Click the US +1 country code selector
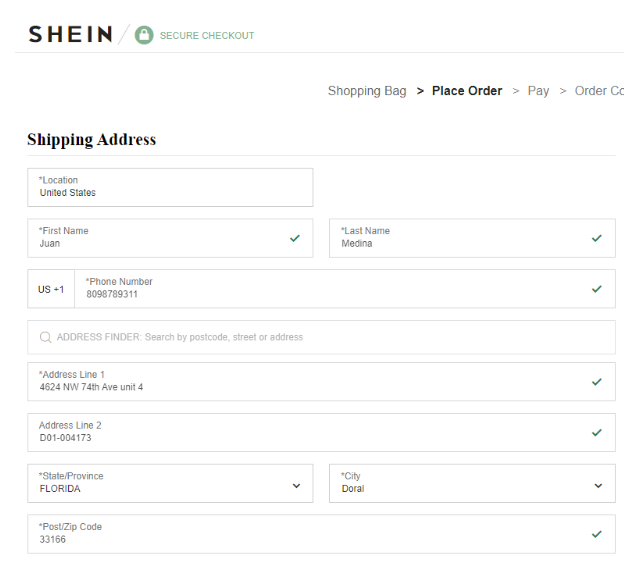 [x=51, y=289]
